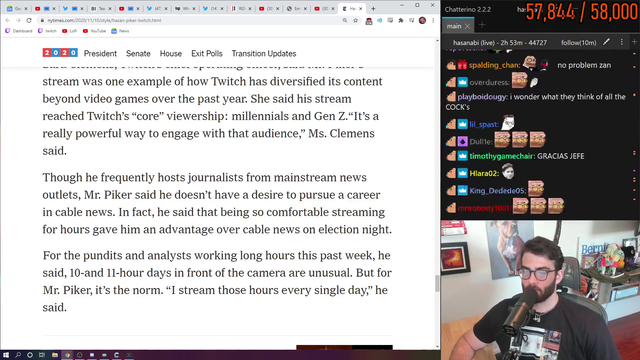This screenshot has width=640, height=360.
Task: Click username lil_spast in chat
Action: point(484,124)
